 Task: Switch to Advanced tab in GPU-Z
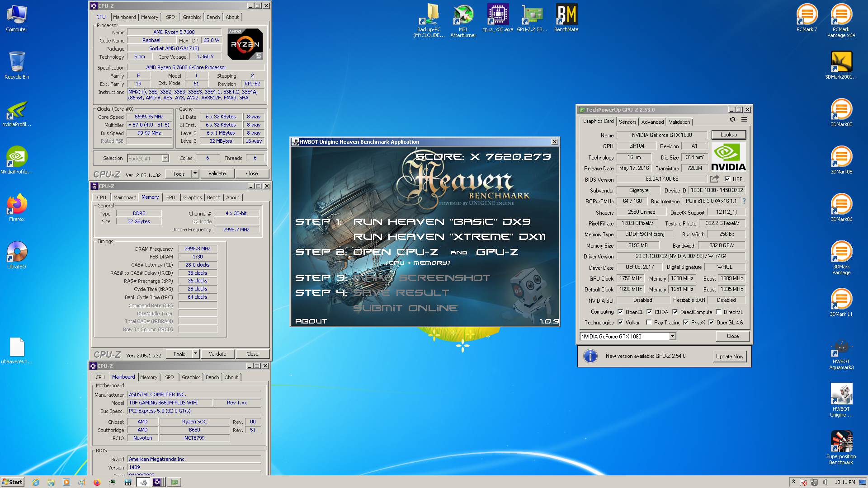click(x=652, y=122)
